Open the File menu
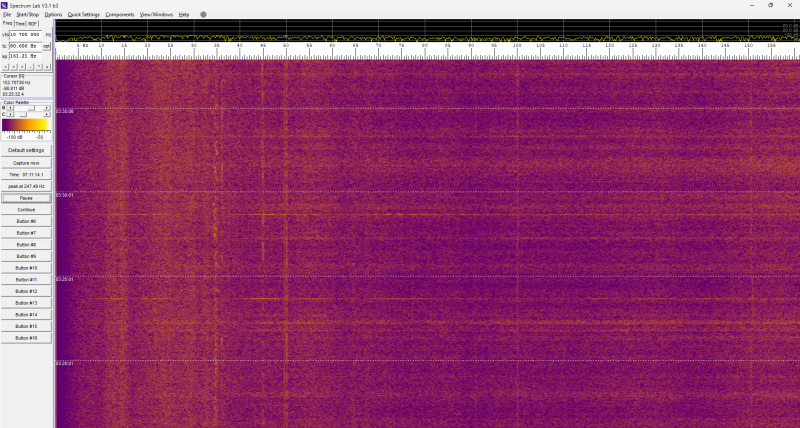This screenshot has width=800, height=428. click(x=6, y=15)
